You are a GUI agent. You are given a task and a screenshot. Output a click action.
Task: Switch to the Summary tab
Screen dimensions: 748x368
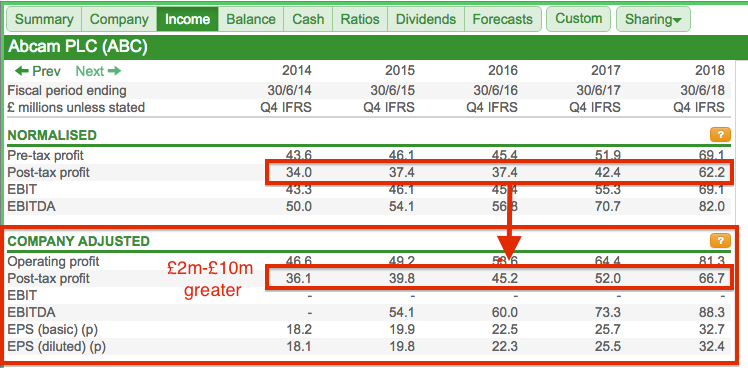pyautogui.click(x=44, y=20)
